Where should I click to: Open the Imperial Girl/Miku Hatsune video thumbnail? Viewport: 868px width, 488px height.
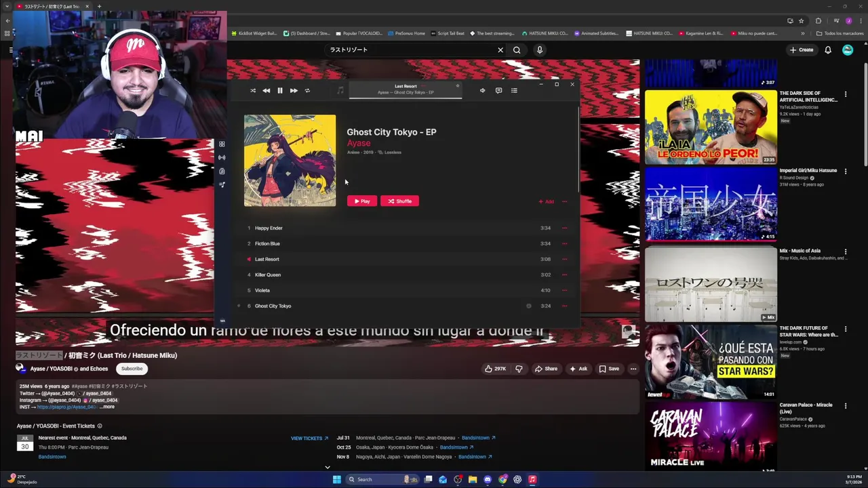point(711,205)
